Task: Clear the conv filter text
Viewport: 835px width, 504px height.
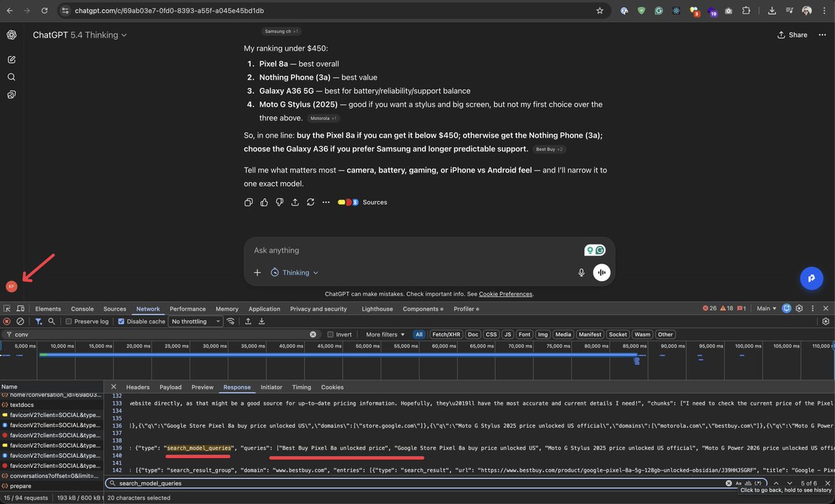Action: click(x=313, y=334)
